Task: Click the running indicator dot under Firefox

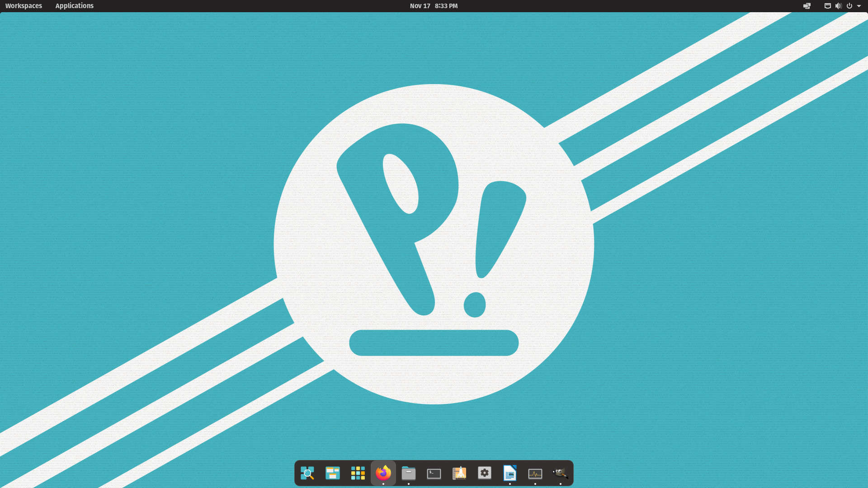Action: pos(383,483)
